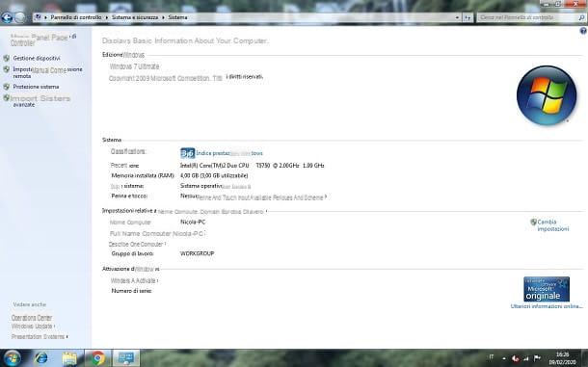Open Windows Explorer folder in taskbar
This screenshot has height=367, width=588.
tap(69, 358)
